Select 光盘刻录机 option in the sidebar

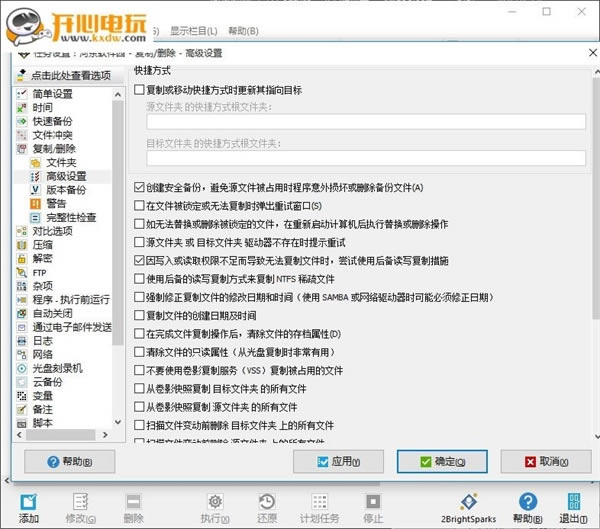[x=56, y=368]
